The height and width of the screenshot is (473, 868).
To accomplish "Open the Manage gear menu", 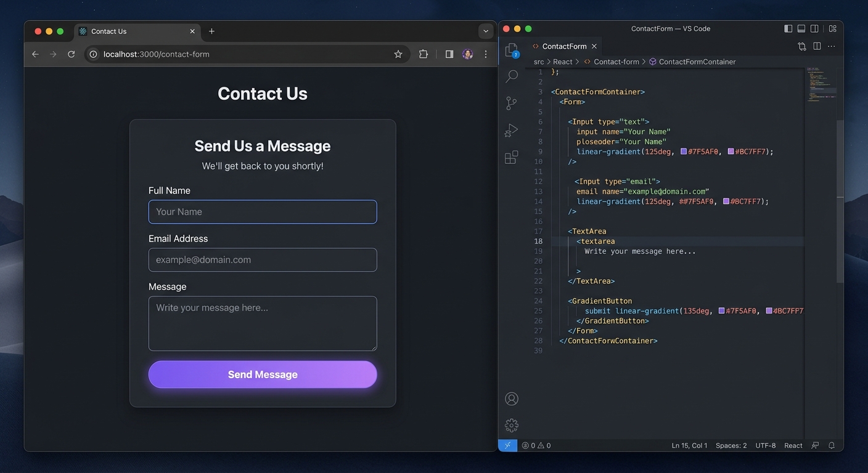I will pos(511,425).
